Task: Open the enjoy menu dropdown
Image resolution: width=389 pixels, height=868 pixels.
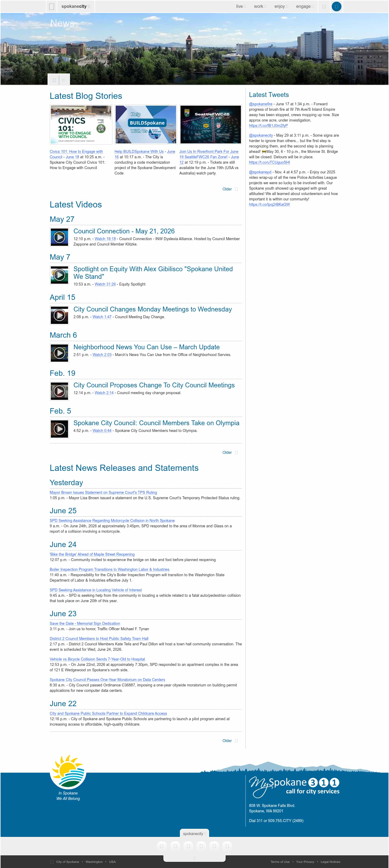Action: coord(281,6)
